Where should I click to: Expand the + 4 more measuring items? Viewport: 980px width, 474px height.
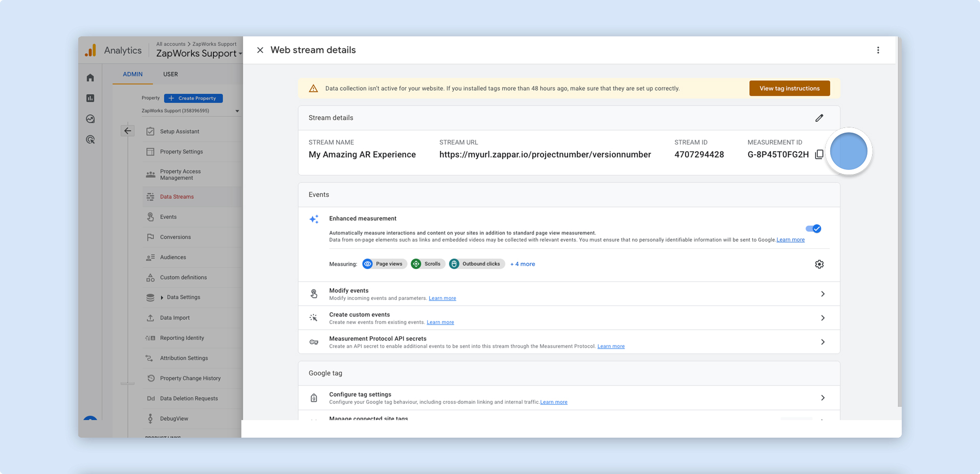(x=522, y=264)
